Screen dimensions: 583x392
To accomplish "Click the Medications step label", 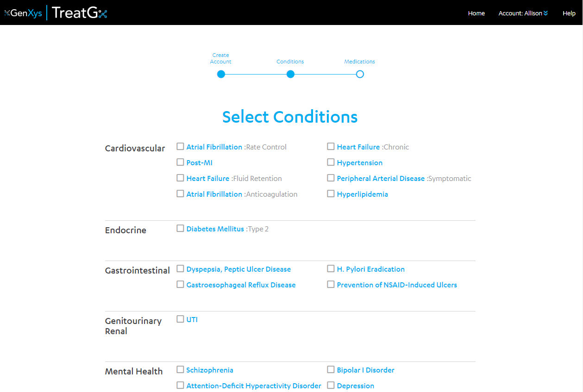I will (359, 62).
